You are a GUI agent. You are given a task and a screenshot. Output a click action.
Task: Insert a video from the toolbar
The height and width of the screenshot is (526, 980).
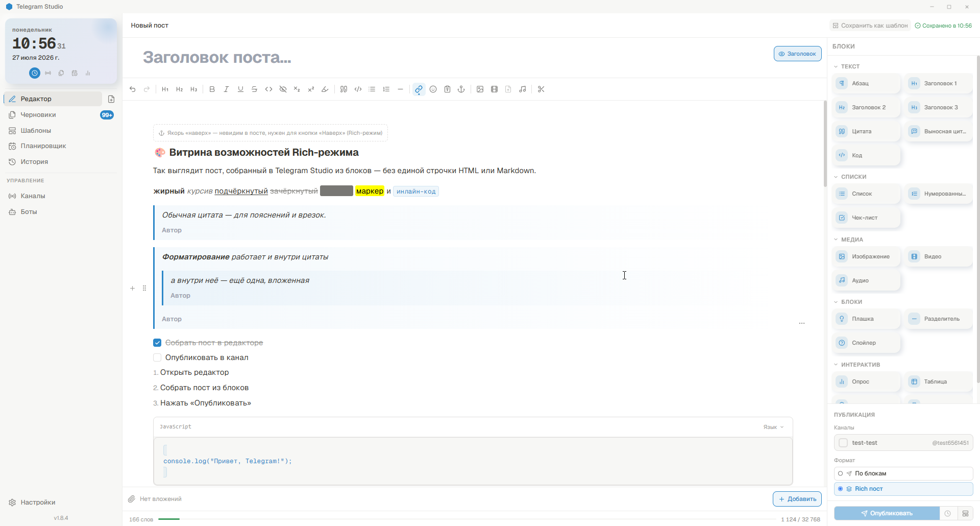pyautogui.click(x=495, y=89)
